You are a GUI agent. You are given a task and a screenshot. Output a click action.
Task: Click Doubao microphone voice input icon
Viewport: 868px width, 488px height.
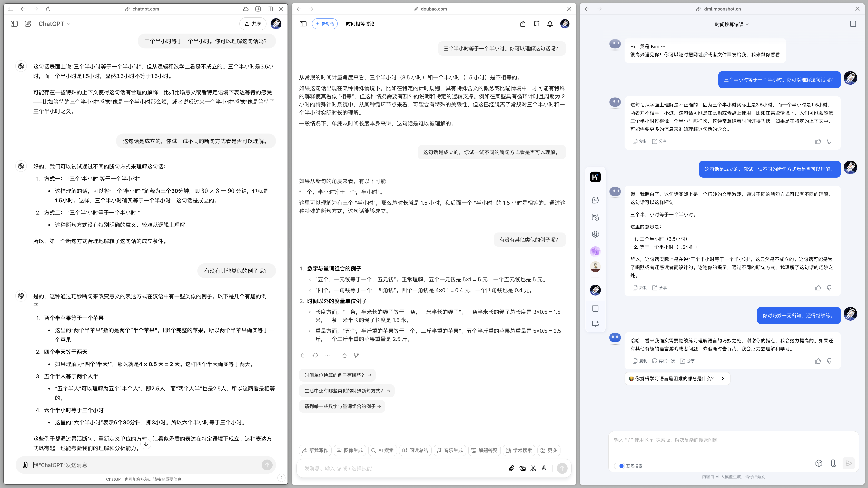click(x=544, y=469)
